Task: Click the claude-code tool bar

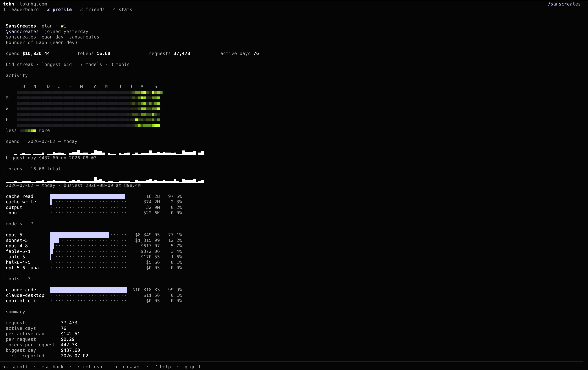Action: point(88,290)
